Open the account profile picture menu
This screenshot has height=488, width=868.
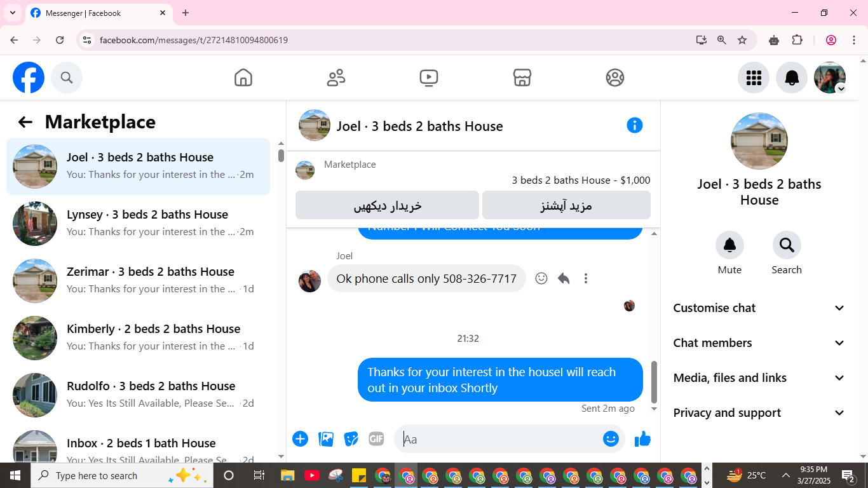(830, 78)
